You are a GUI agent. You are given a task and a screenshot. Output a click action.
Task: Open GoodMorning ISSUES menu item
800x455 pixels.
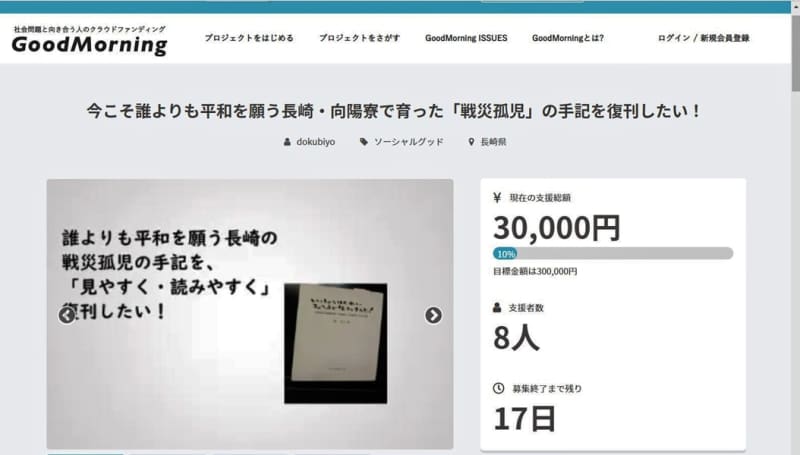[466, 38]
